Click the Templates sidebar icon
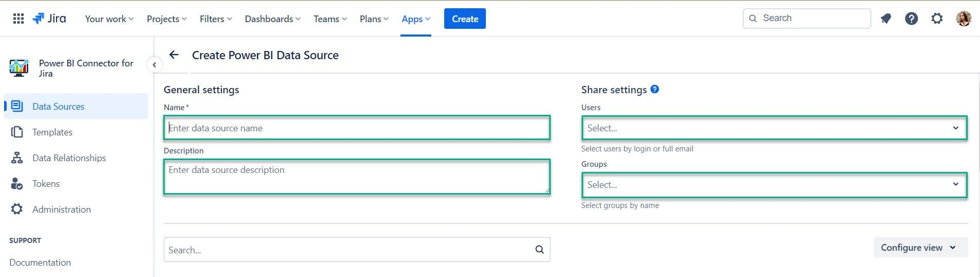Screen dimensions: 980x277 tap(17, 132)
